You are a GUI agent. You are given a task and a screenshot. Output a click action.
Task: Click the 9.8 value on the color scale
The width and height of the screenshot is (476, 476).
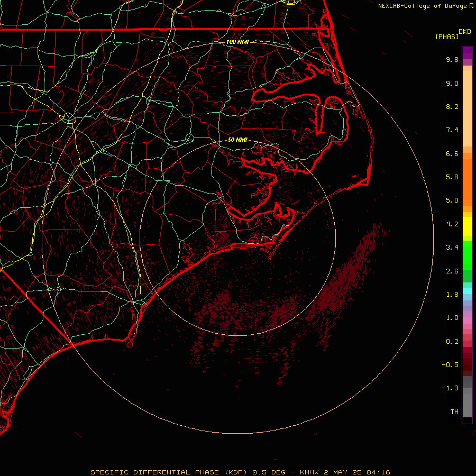452,59
